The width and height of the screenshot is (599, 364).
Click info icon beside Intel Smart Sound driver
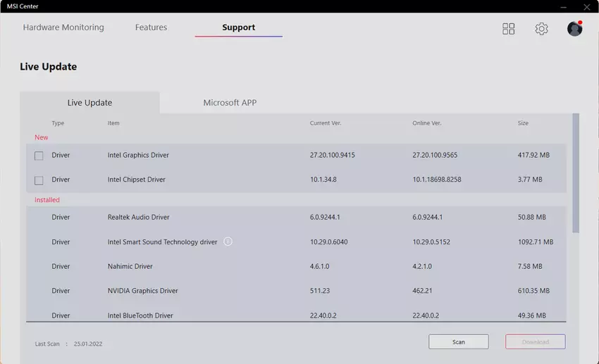[228, 241]
